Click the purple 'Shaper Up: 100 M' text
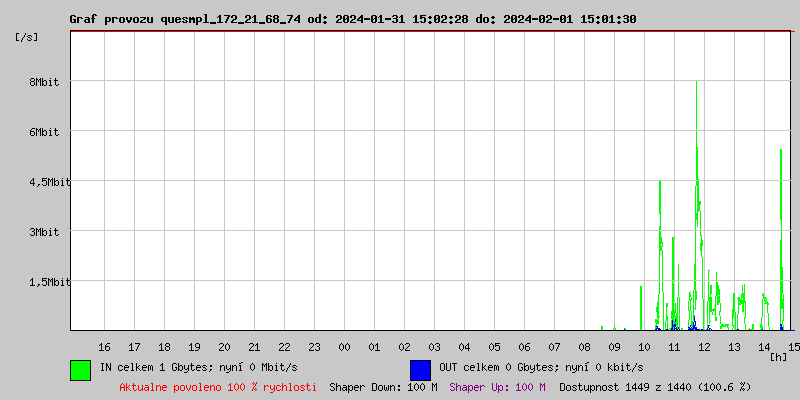This screenshot has height=400, width=800. 497,387
